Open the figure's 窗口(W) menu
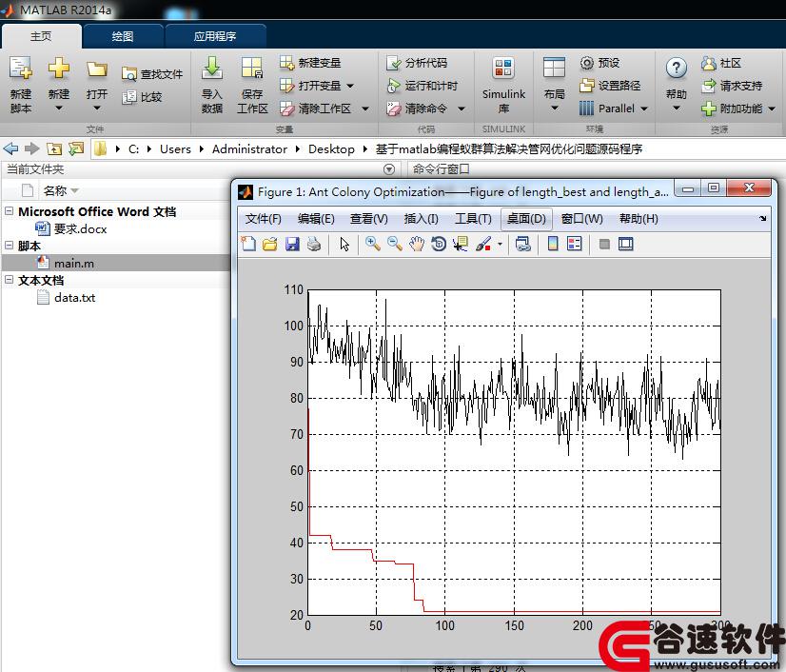 pyautogui.click(x=582, y=219)
